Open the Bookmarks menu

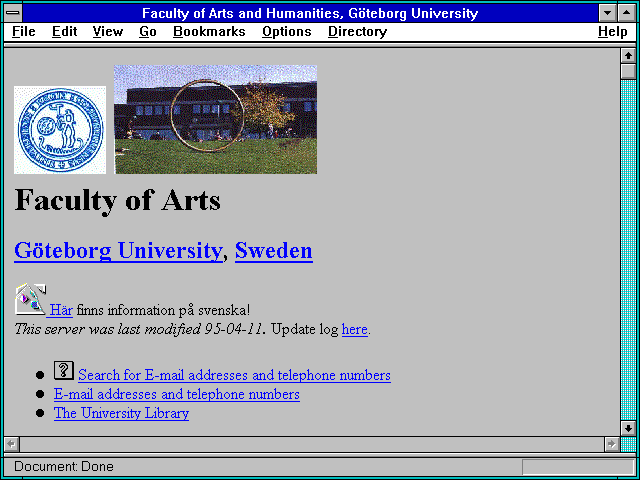(209, 32)
